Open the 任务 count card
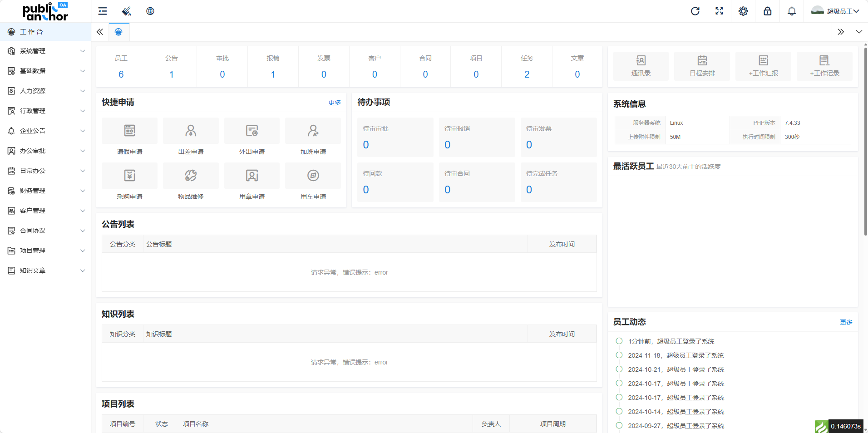 pyautogui.click(x=527, y=67)
